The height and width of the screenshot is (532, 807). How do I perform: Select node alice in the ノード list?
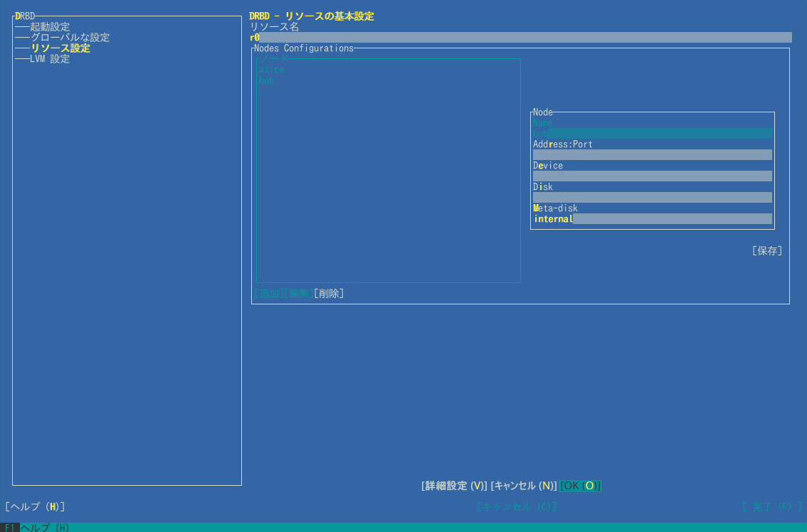point(271,70)
